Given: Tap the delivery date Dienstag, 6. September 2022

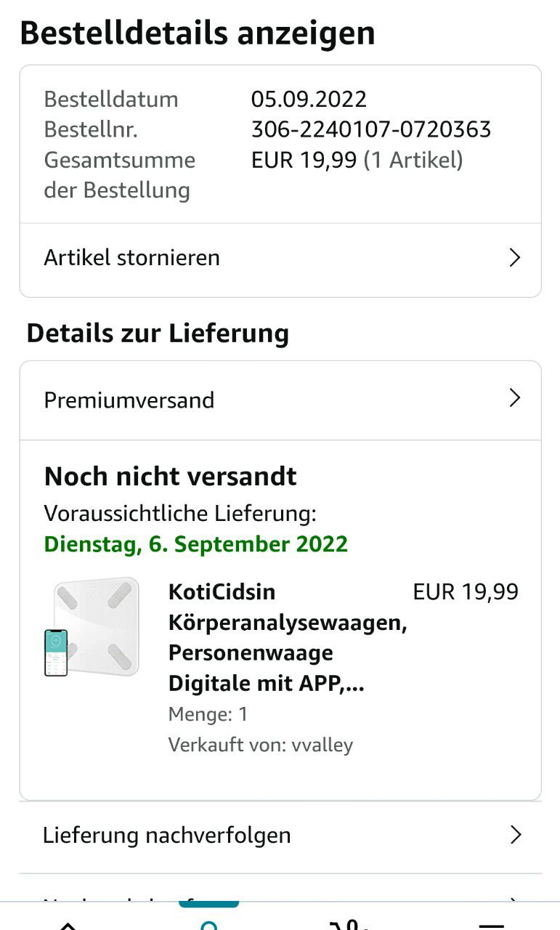Looking at the screenshot, I should pos(196,544).
